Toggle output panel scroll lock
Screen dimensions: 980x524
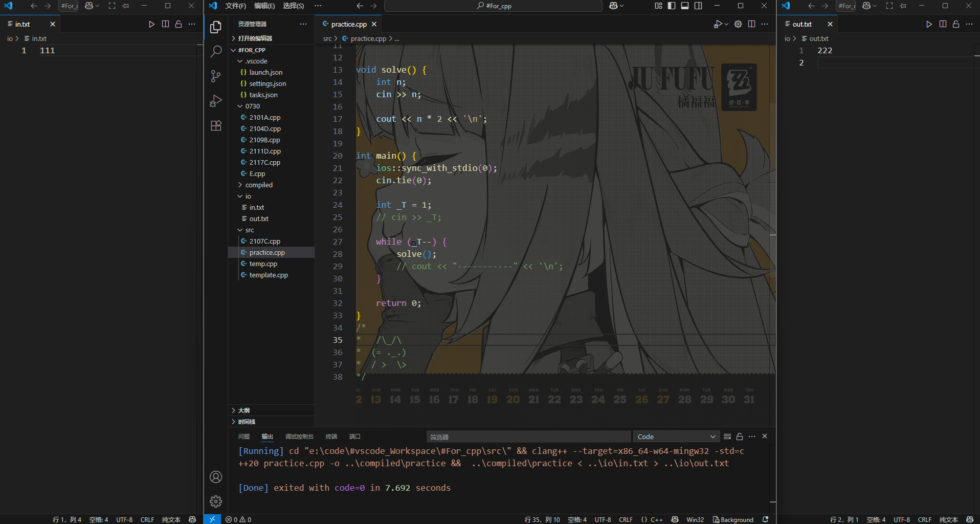(740, 436)
